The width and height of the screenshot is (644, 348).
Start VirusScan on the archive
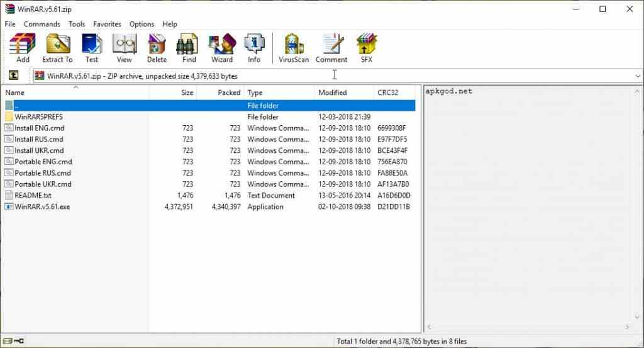pos(294,48)
